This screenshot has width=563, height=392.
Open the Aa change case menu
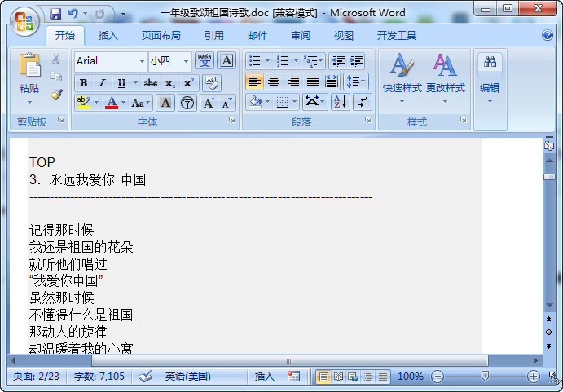coord(140,103)
